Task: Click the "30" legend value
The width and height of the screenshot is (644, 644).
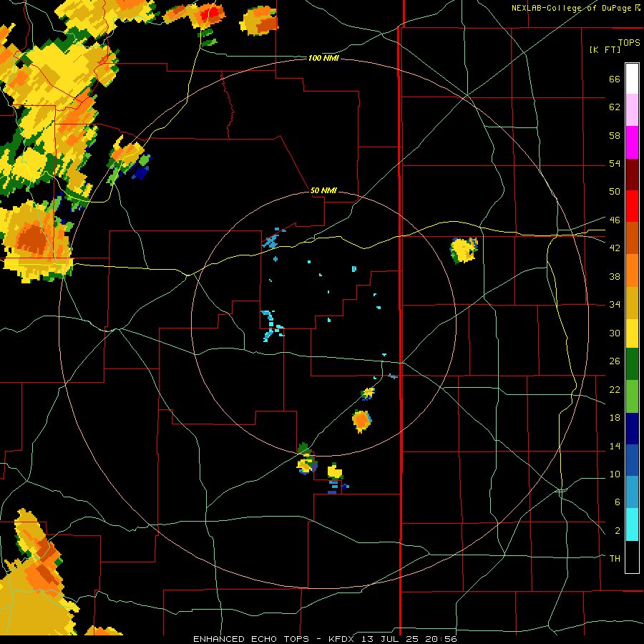Action: [615, 333]
